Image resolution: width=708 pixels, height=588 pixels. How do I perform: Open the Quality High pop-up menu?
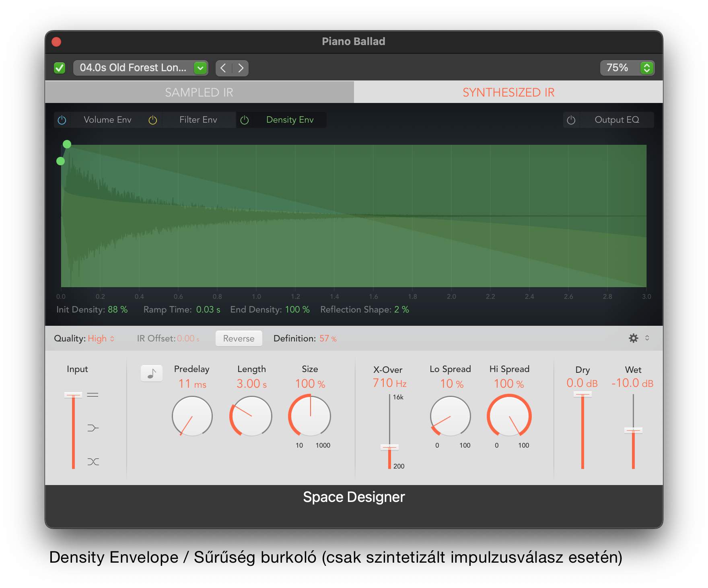101,339
